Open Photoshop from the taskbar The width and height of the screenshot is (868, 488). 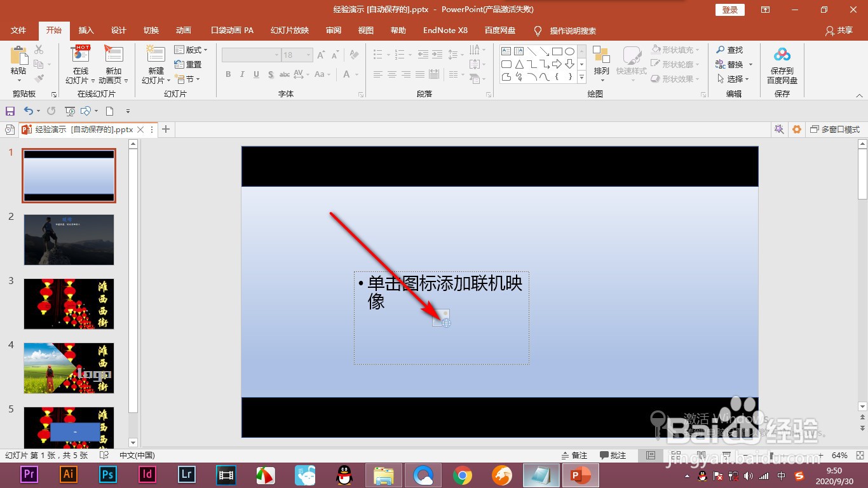pos(108,474)
